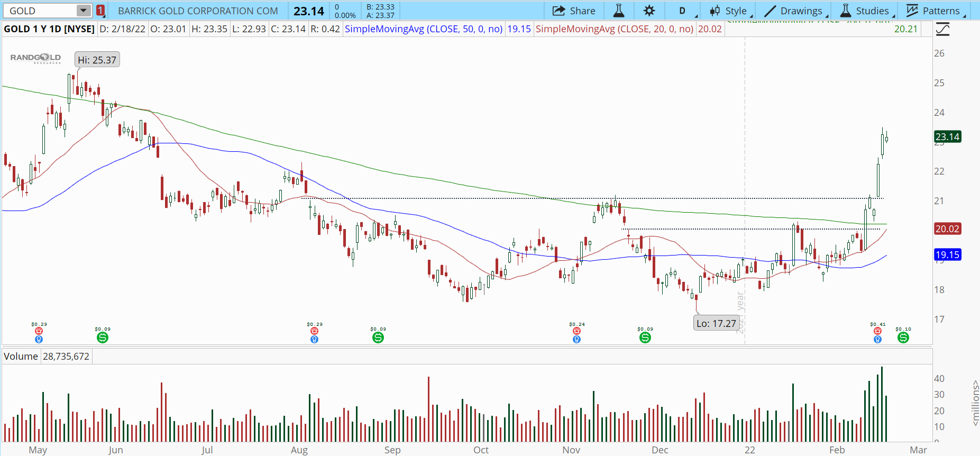Select the $0.10 dividend icon
The image size is (980, 456).
point(903,338)
